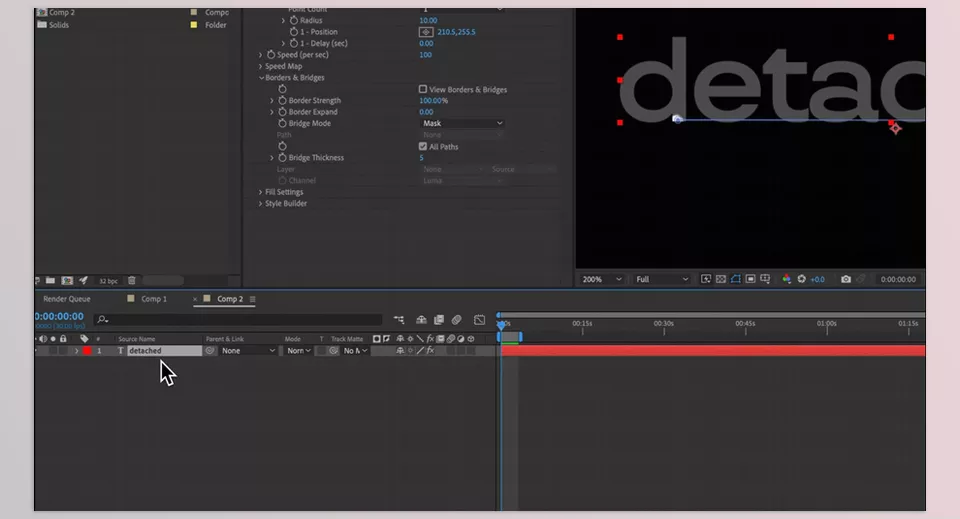The image size is (960, 519).
Task: Open the 200% magnification dropdown
Action: pos(601,279)
